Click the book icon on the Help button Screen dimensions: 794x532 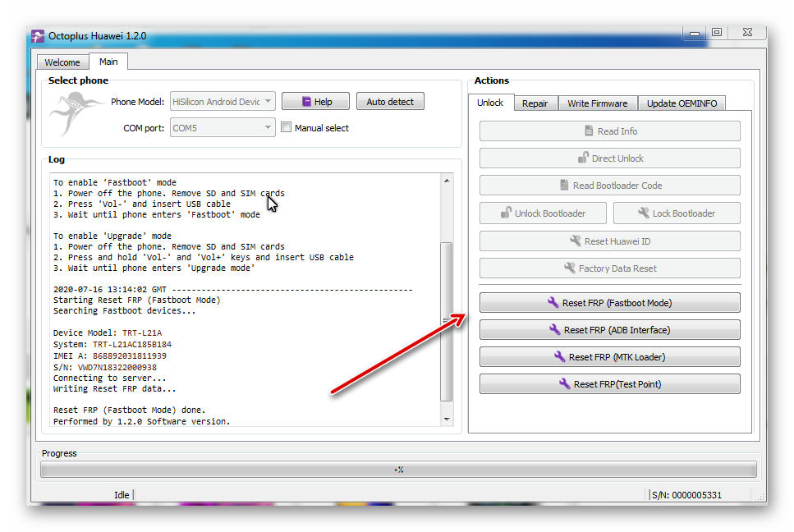306,101
